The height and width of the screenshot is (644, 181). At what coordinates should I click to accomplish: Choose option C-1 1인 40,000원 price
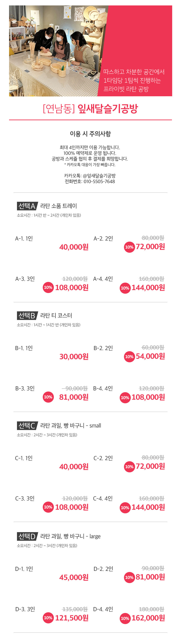point(74,466)
